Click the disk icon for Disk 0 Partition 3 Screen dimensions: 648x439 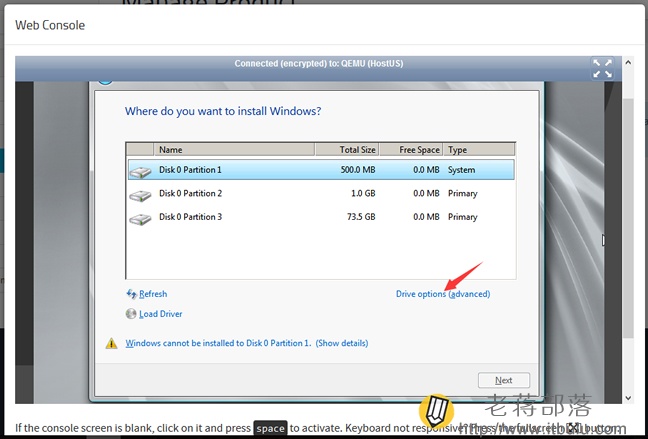140,219
